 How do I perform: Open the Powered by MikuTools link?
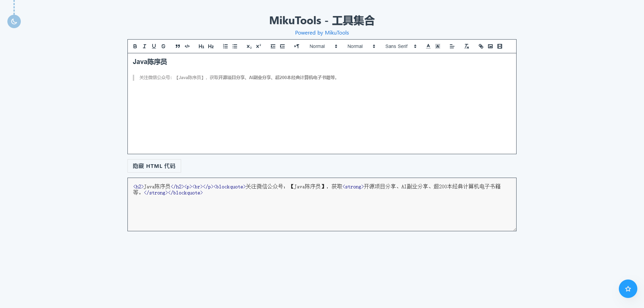click(x=322, y=33)
